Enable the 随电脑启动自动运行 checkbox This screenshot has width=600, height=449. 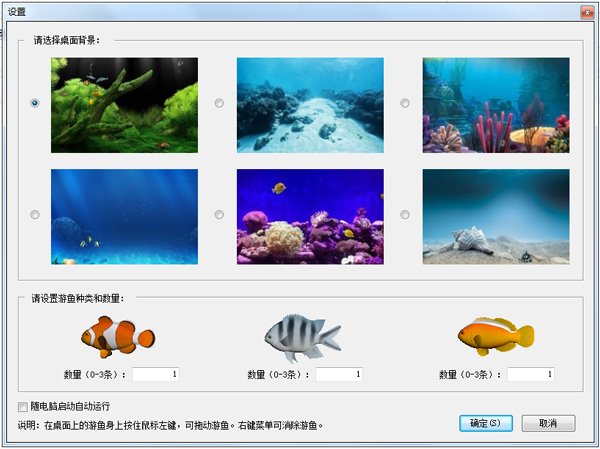(23, 407)
